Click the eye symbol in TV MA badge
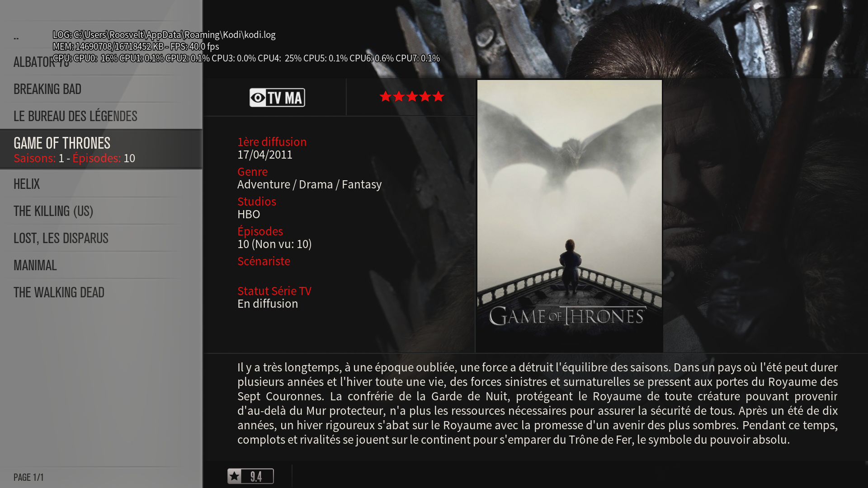 (258, 98)
